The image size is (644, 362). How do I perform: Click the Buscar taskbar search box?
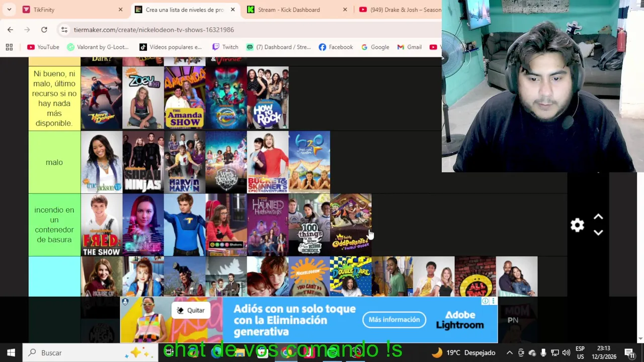point(91,352)
